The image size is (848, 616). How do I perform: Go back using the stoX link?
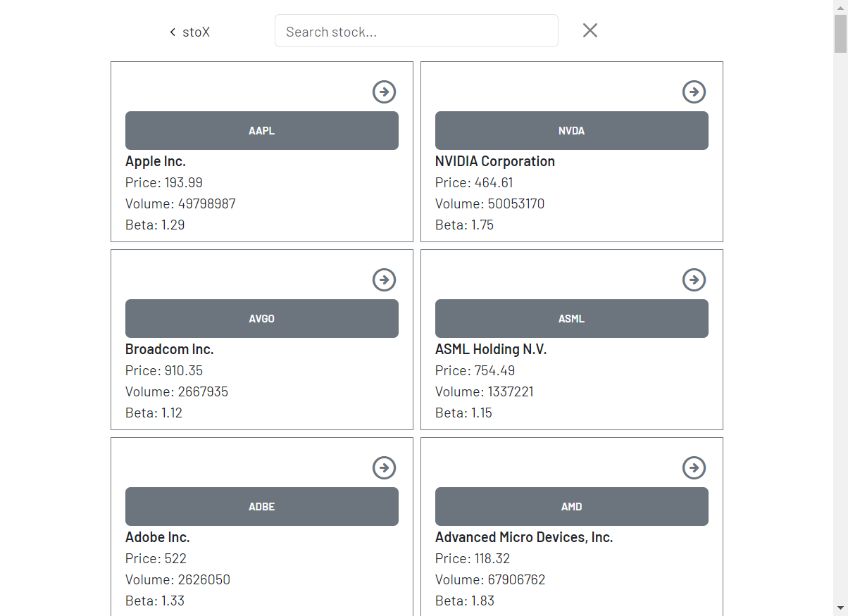(x=189, y=32)
